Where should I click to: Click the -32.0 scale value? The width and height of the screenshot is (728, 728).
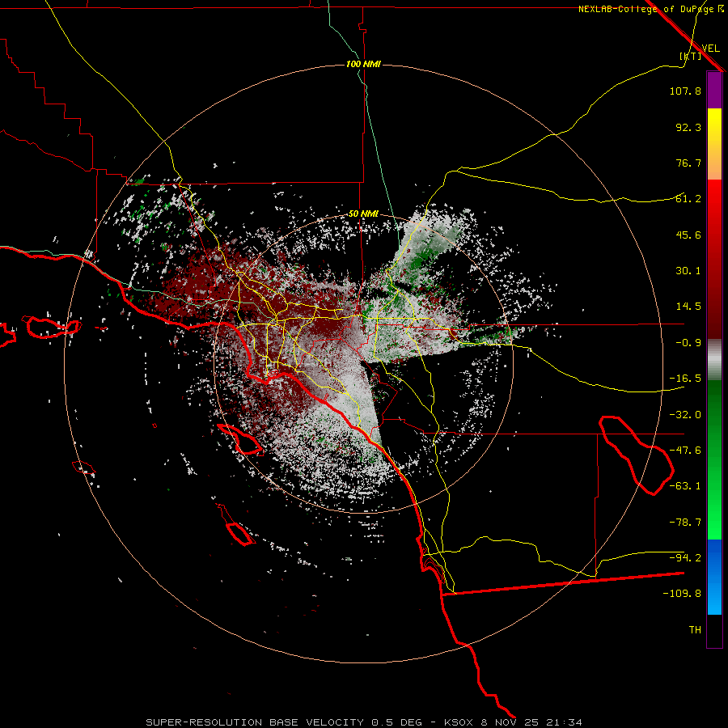tap(685, 415)
